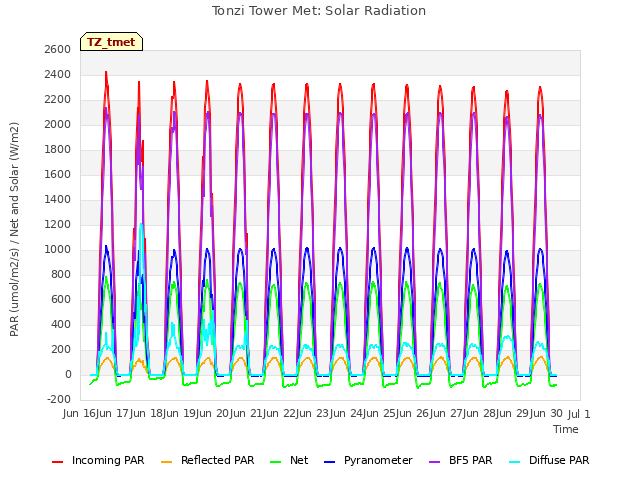The image size is (640, 480).
Task: Click the cyan Diffuse PAR legend swatch
Action: click(515, 462)
